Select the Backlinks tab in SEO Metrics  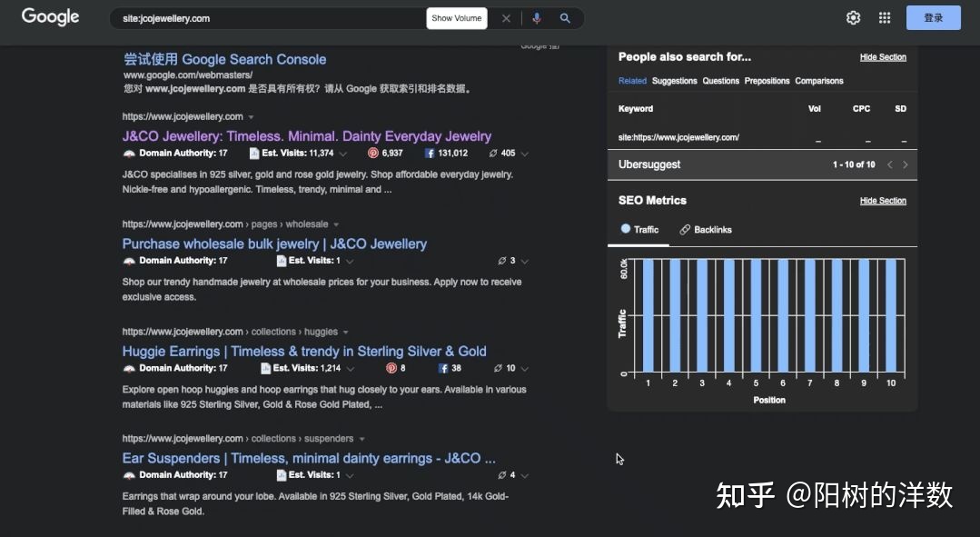706,229
